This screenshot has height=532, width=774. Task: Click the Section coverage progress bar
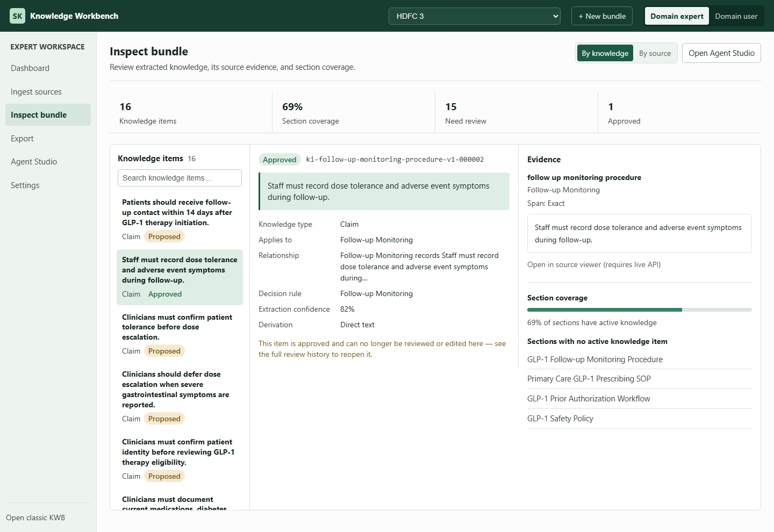click(640, 310)
